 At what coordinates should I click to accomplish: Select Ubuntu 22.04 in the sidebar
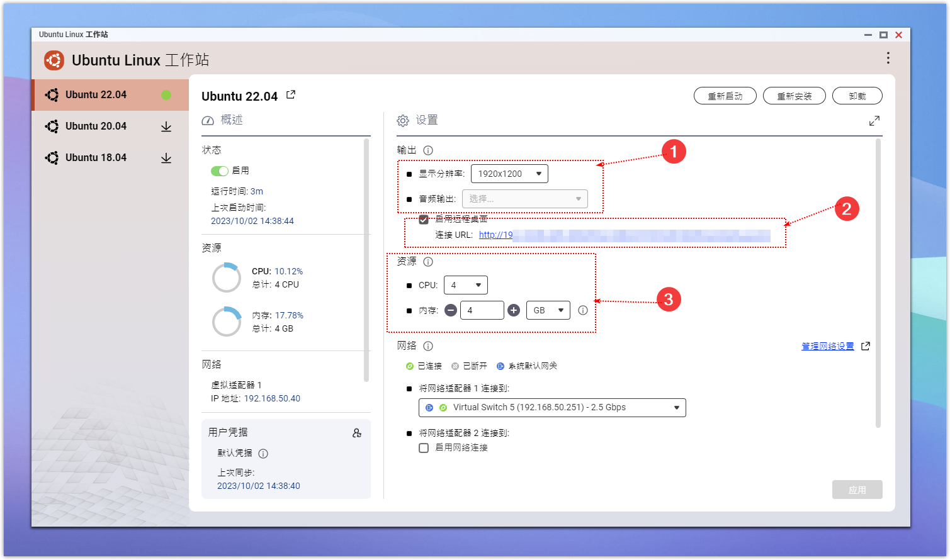tap(110, 95)
